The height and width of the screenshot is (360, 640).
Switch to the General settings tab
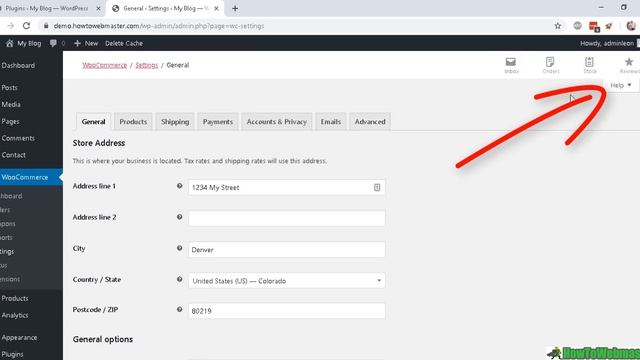click(93, 122)
